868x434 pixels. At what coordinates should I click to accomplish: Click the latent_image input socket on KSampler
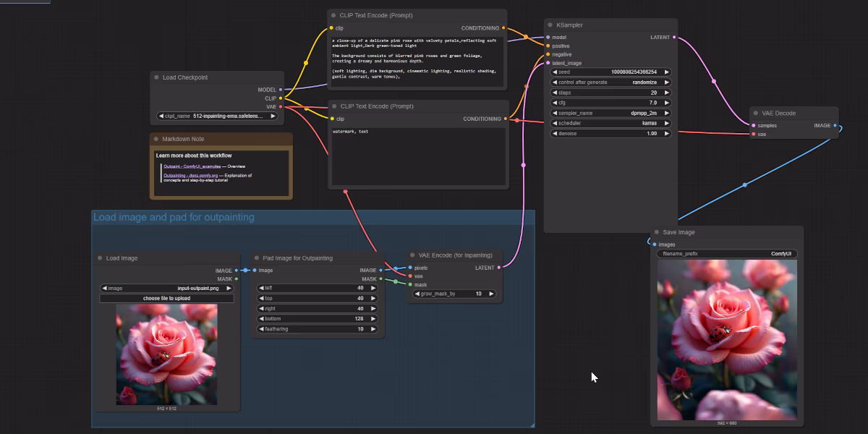click(x=548, y=63)
